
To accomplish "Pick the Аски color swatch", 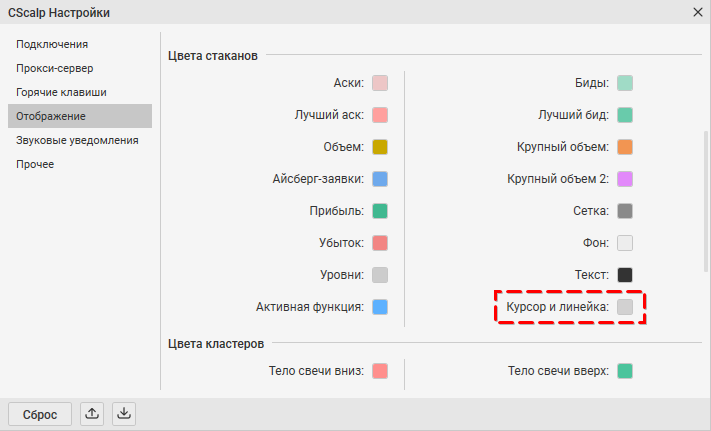I will [x=380, y=83].
